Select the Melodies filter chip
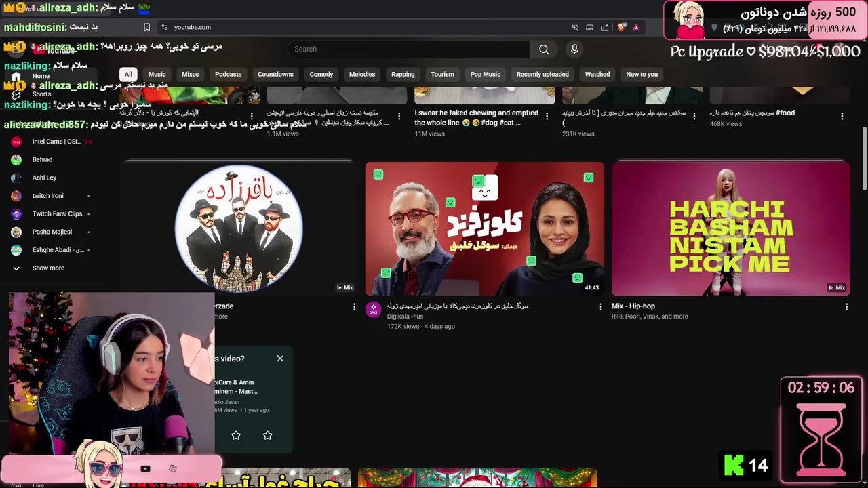 point(362,74)
